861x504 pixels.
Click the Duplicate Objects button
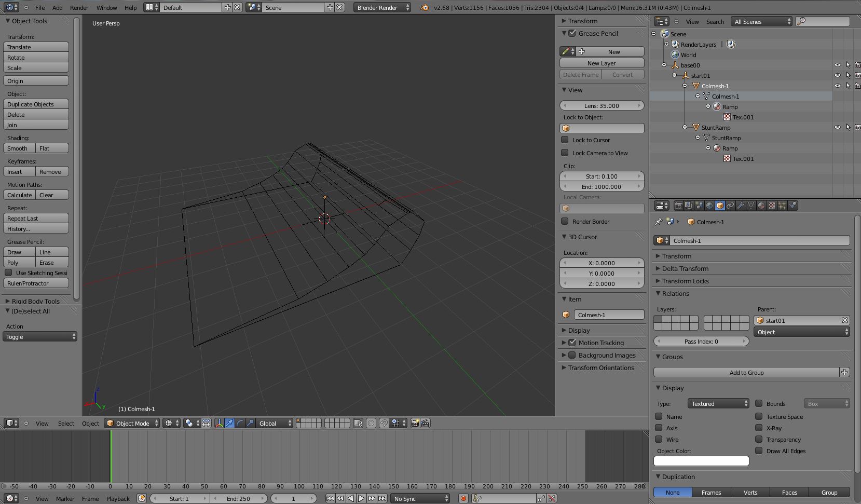pos(36,104)
